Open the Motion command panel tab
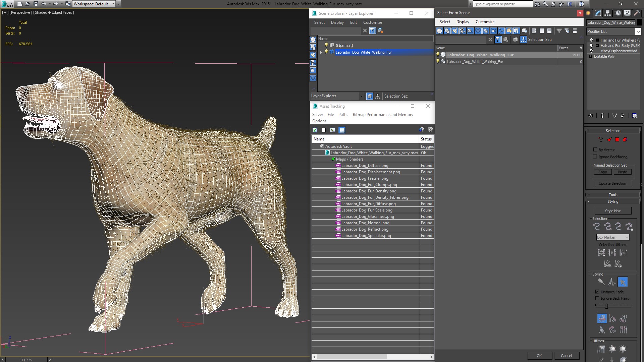644x362 pixels. pyautogui.click(x=618, y=13)
